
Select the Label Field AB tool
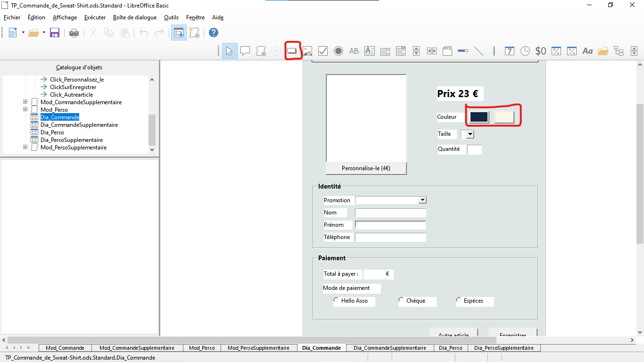354,51
